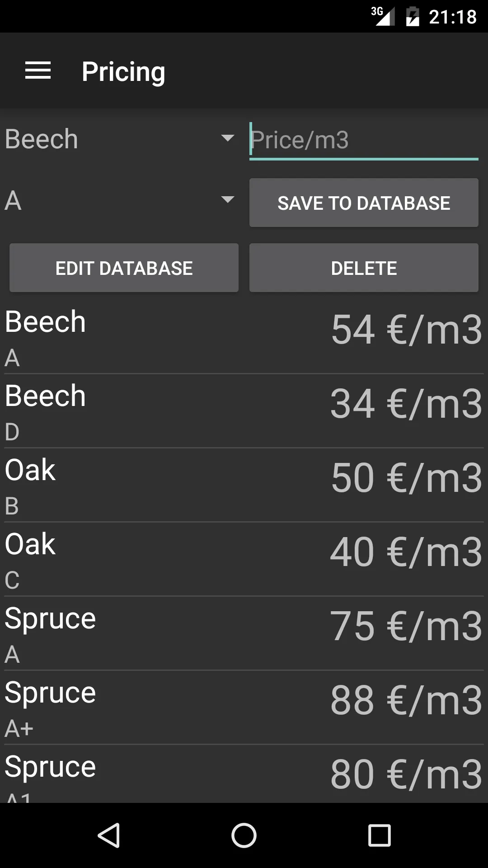
Task: Select the Spruce 80 €/m3 entry
Action: pyautogui.click(x=244, y=774)
